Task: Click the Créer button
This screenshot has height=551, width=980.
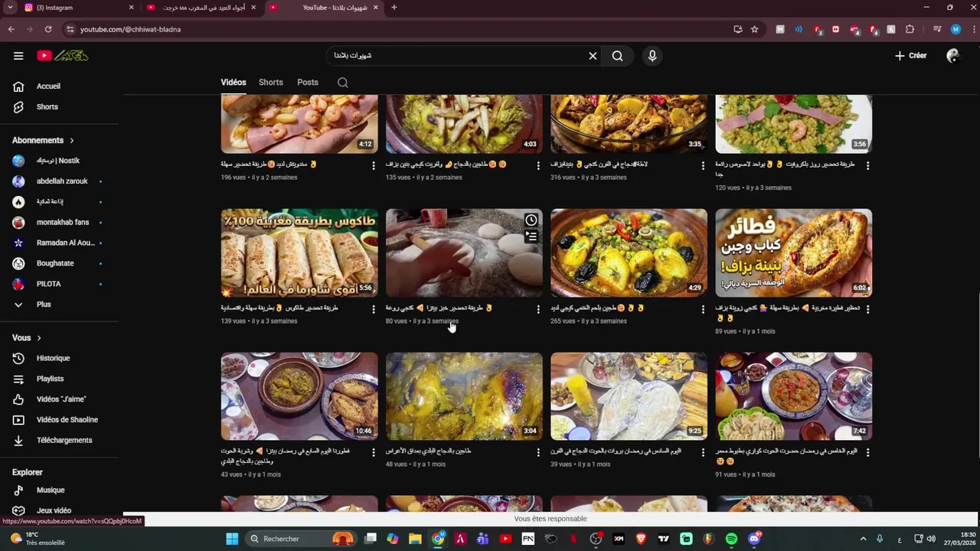Action: [x=911, y=56]
